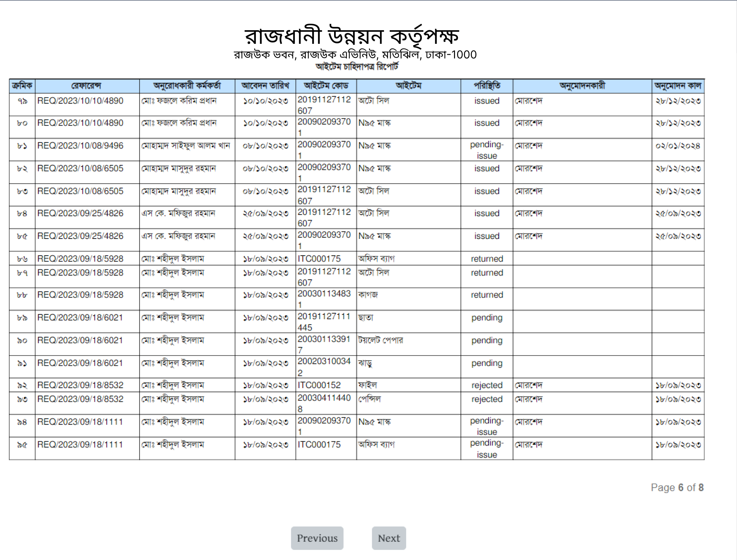Image resolution: width=737 pixels, height=560 pixels.
Task: Click the আবেদন তারিখ column header
Action: (x=265, y=86)
